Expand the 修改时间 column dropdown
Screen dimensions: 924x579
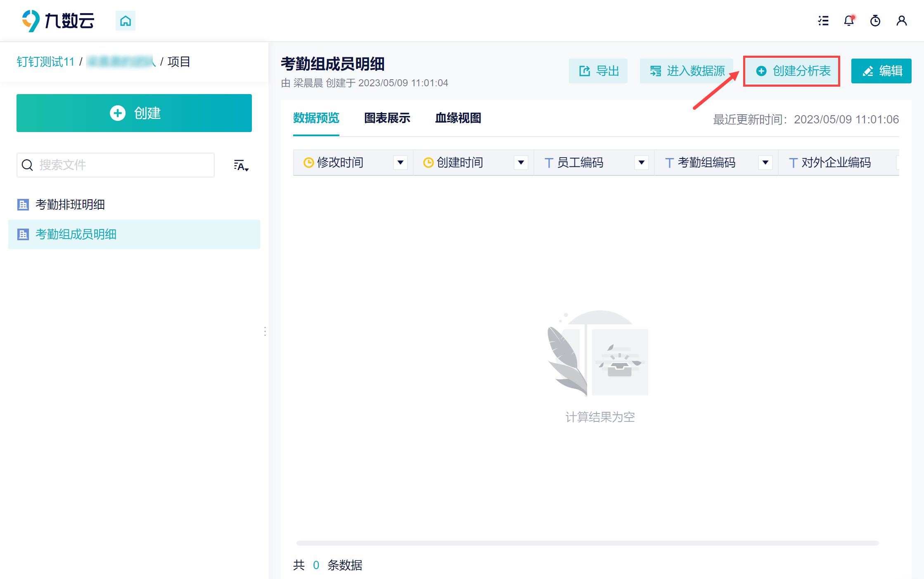(x=400, y=163)
